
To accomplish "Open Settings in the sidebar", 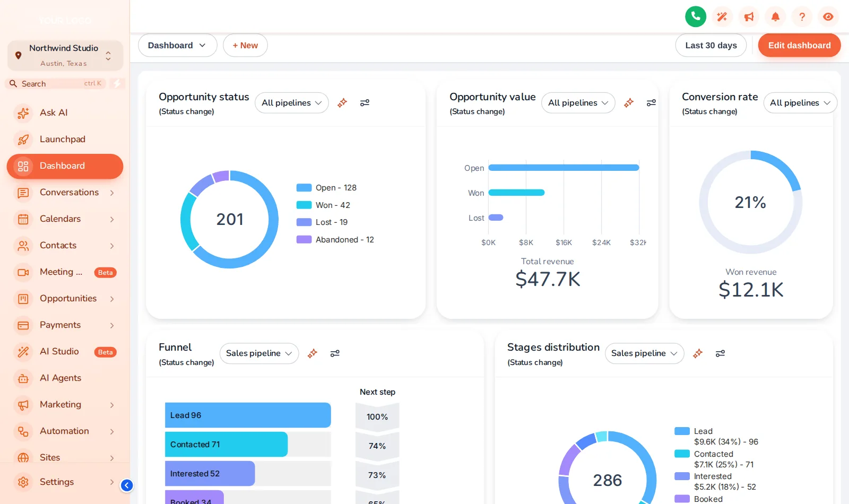I will tap(65, 482).
